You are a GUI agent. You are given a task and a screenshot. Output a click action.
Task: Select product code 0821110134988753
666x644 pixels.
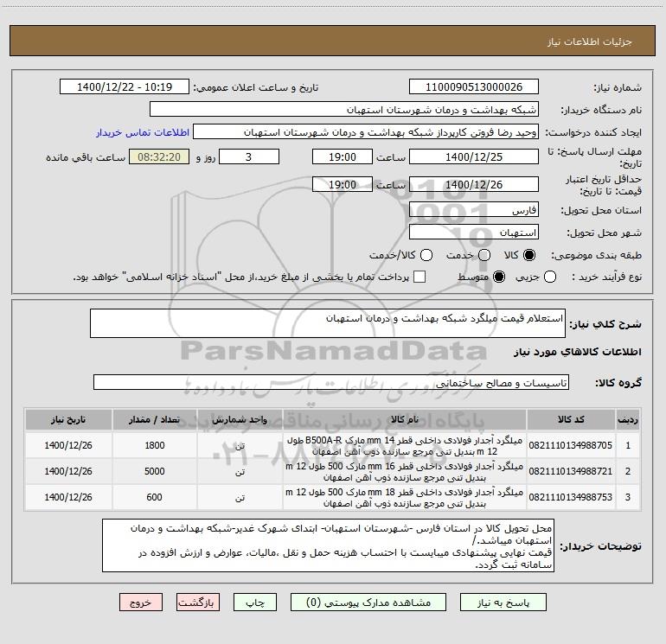(x=571, y=497)
